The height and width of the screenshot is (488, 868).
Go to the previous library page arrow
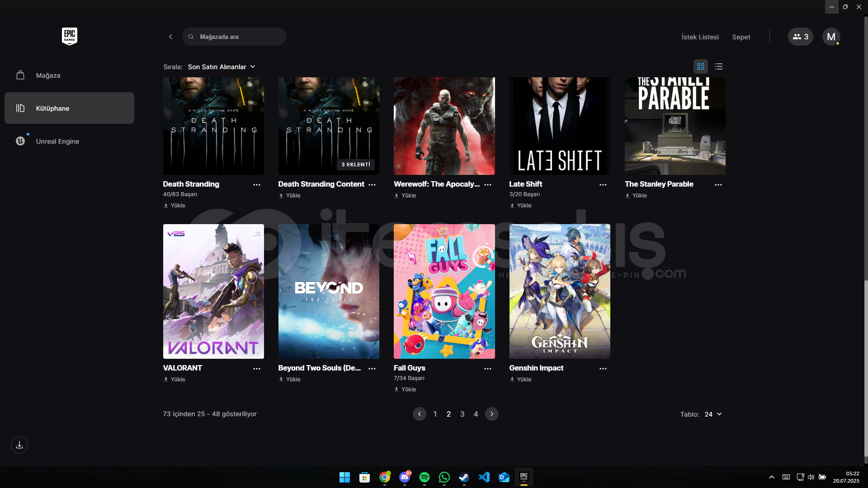(x=419, y=414)
